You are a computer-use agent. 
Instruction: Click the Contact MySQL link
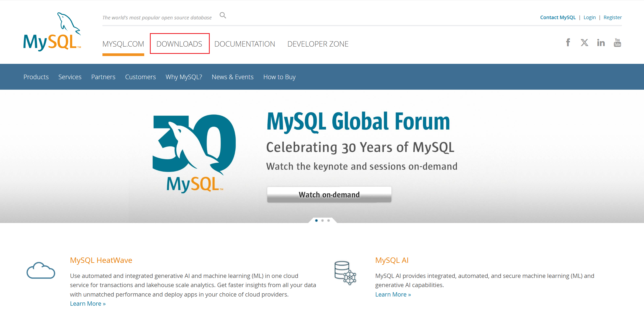[x=558, y=18]
